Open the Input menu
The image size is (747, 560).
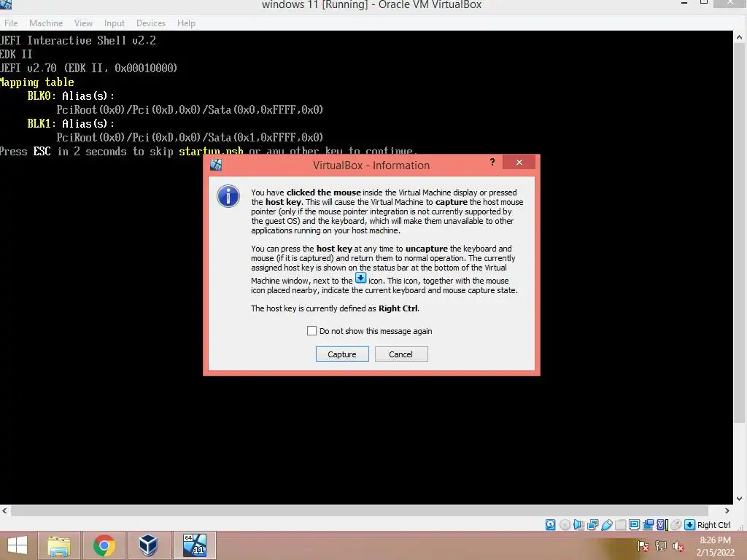(115, 23)
